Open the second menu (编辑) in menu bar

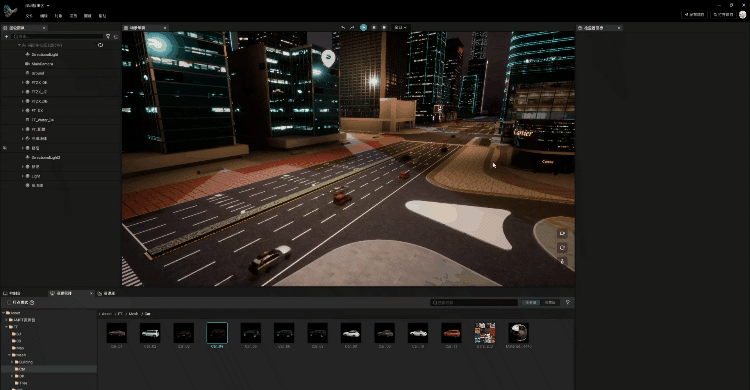44,16
